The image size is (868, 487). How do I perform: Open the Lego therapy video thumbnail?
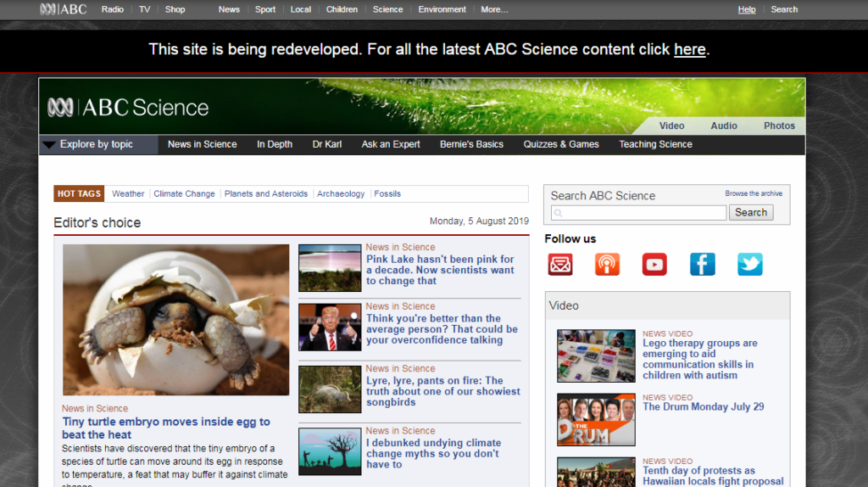596,355
